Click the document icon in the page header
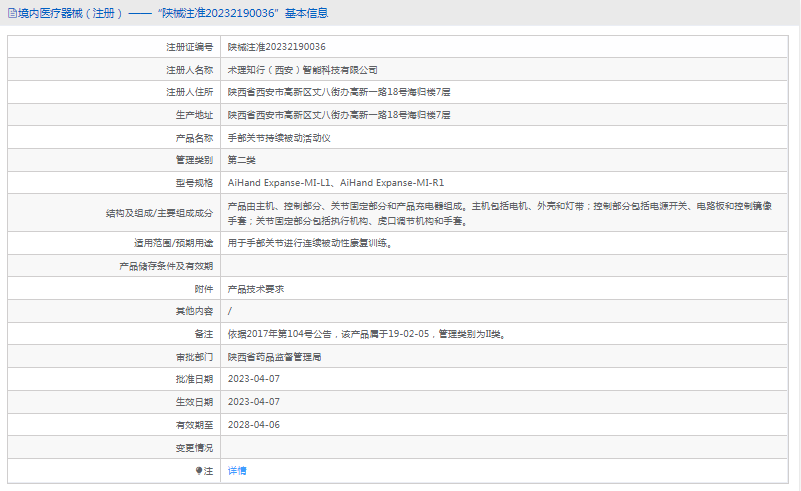This screenshot has width=801, height=491. click(12, 13)
